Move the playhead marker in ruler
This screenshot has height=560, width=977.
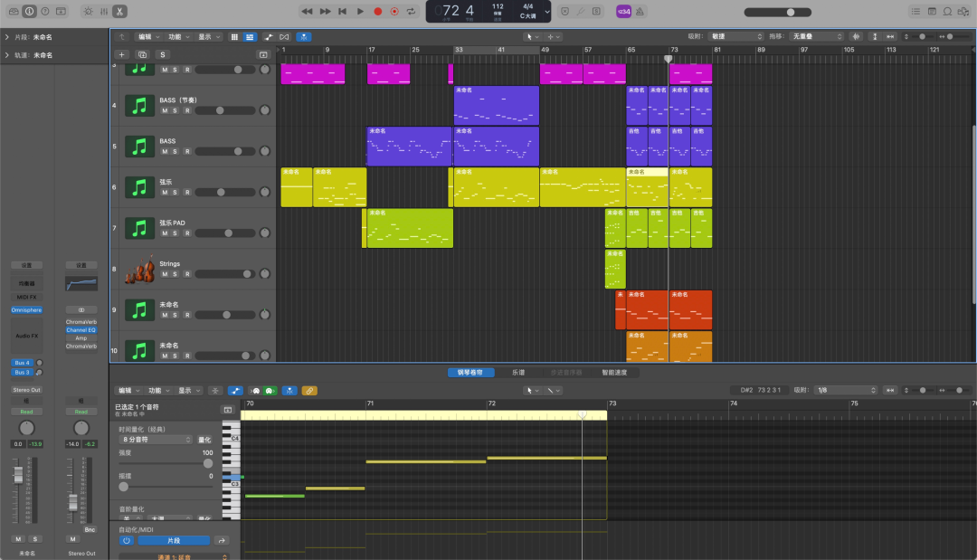tap(668, 59)
